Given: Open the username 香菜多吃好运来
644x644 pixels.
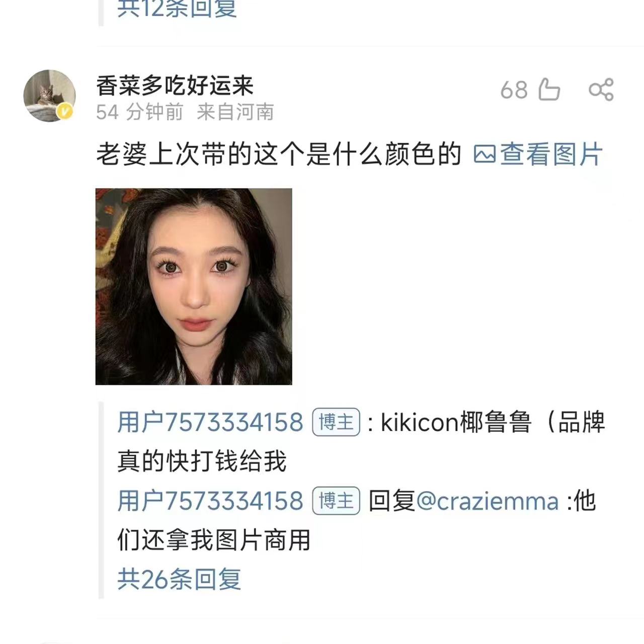Looking at the screenshot, I should pyautogui.click(x=175, y=85).
